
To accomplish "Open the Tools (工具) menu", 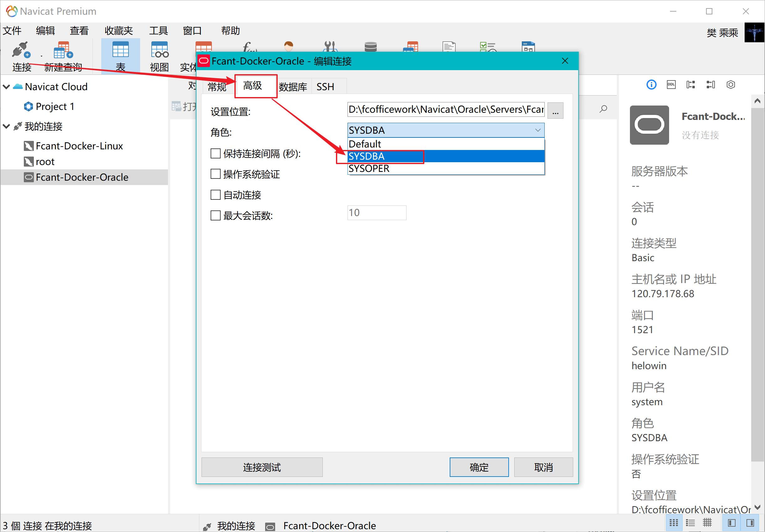I will [158, 31].
